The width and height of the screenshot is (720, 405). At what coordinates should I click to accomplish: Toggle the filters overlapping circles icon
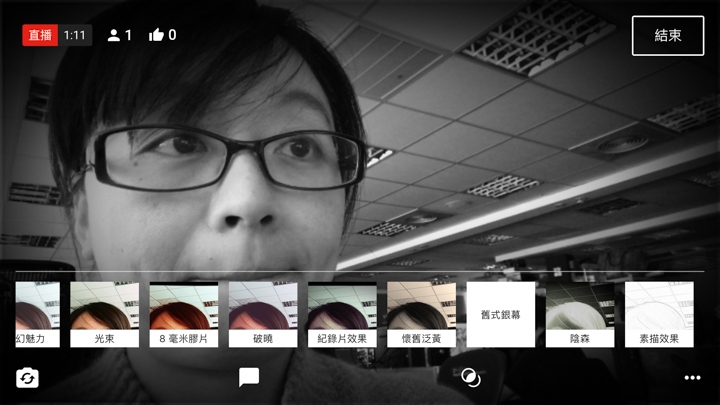pyautogui.click(x=471, y=377)
